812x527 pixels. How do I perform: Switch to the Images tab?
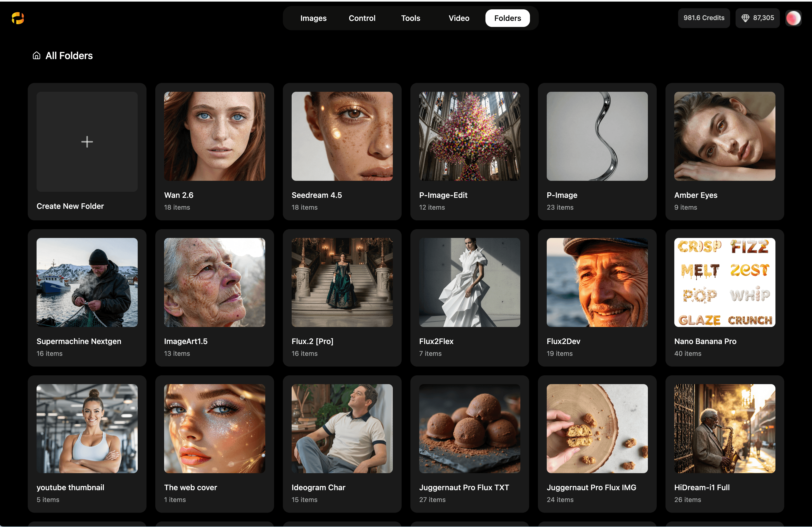tap(313, 18)
